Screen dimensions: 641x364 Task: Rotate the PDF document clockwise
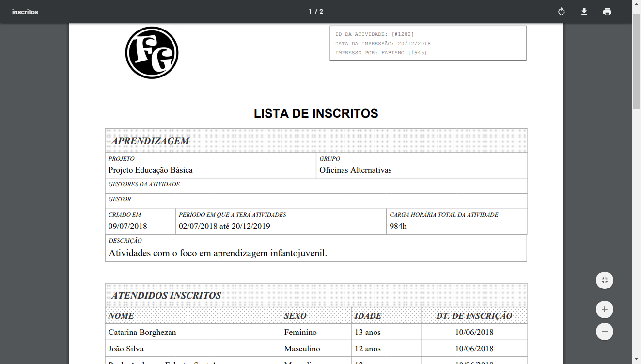pos(562,12)
